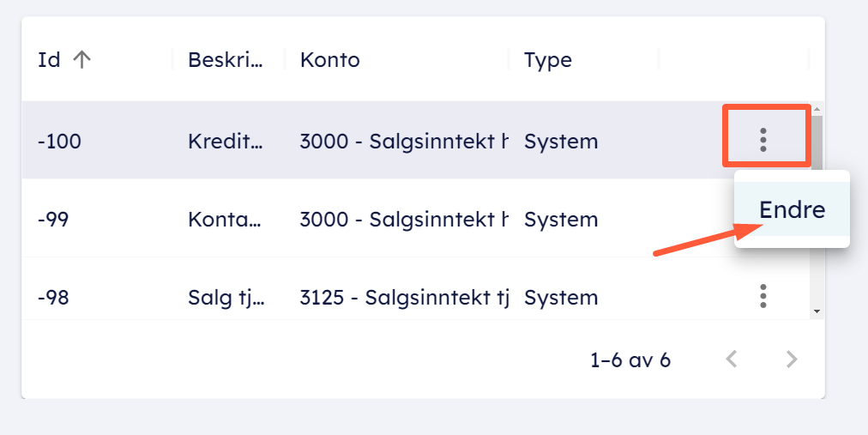Go to the previous page of results
868x435 pixels.
[x=732, y=359]
